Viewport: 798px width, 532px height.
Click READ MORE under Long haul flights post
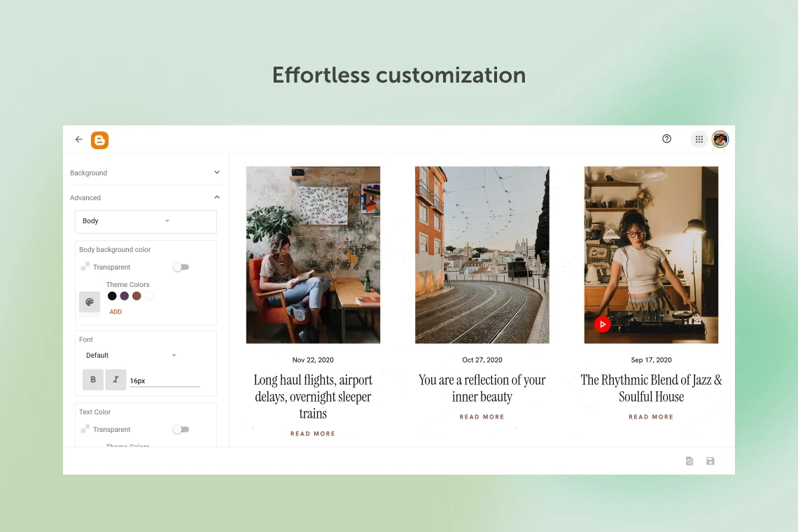click(313, 434)
